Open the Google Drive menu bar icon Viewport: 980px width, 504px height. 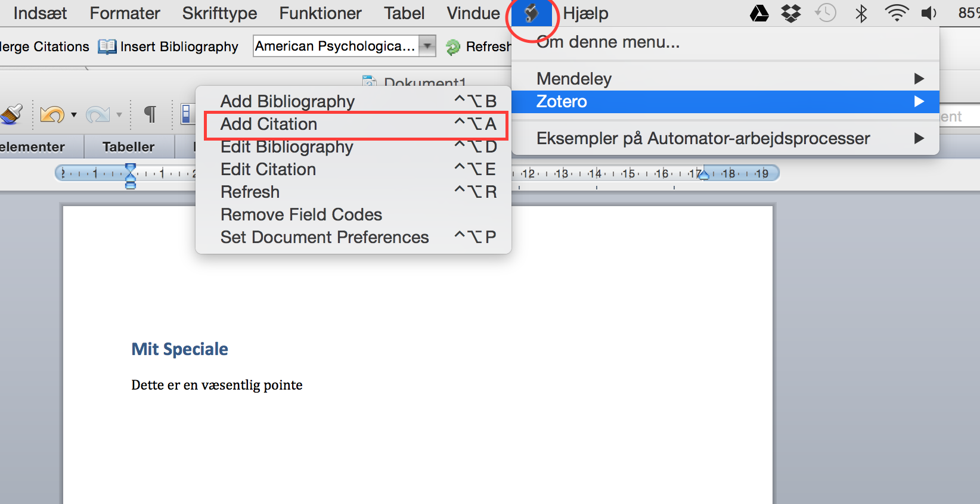click(759, 13)
